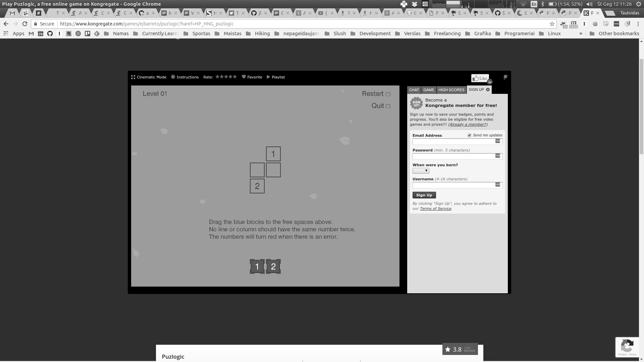644x362 pixels.
Task: Toggle the Send me updates checkbox
Action: point(469,135)
